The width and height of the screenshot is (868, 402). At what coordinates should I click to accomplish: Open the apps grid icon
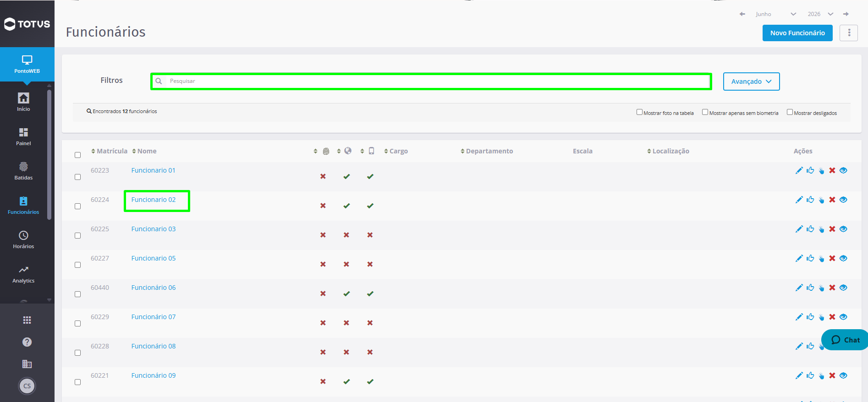pyautogui.click(x=27, y=320)
